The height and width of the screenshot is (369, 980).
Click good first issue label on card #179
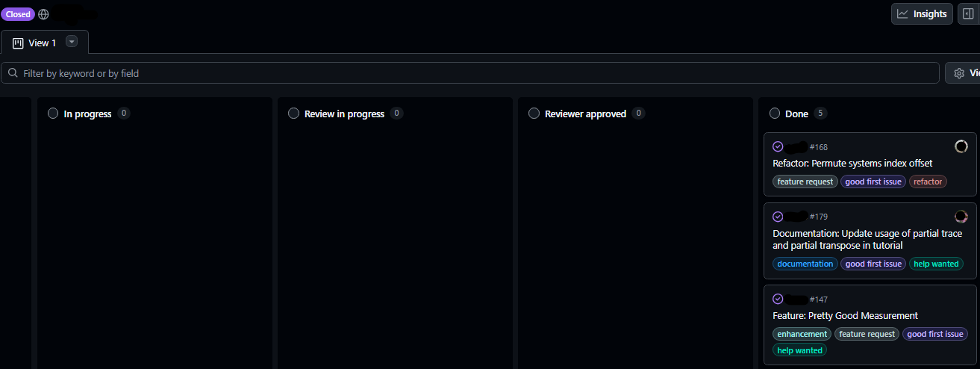[x=873, y=264]
